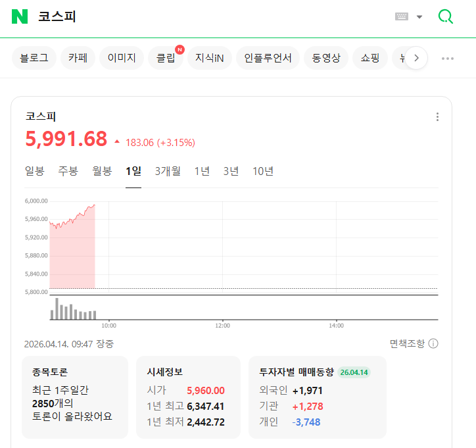Open the on-screen keyboard icon
The width and height of the screenshot is (476, 448).
pyautogui.click(x=402, y=16)
